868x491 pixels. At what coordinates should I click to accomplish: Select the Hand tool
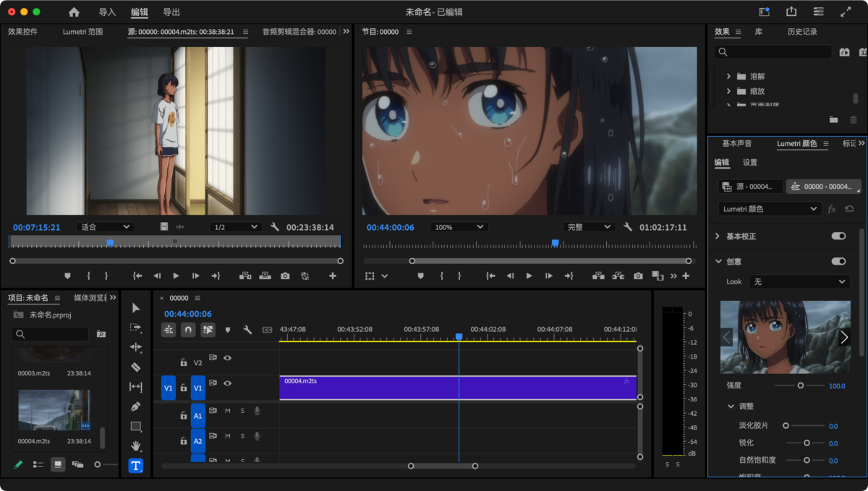[136, 446]
